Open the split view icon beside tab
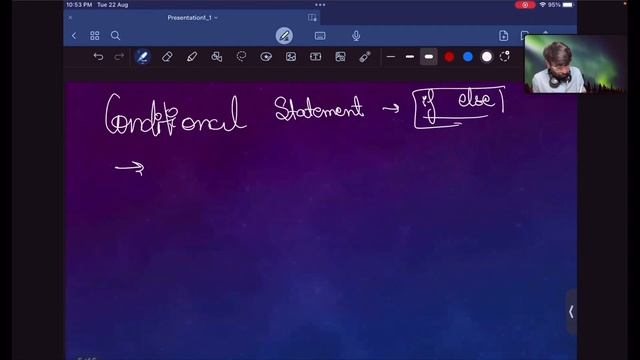 click(x=312, y=18)
